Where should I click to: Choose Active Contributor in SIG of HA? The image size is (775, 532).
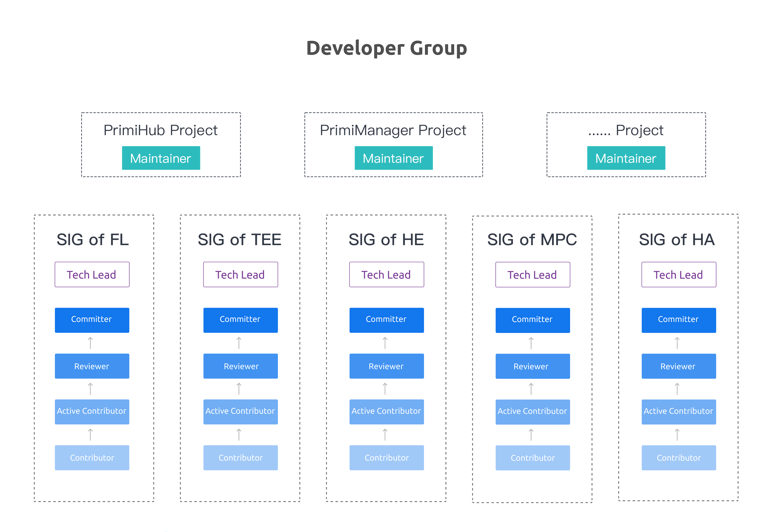pos(679,412)
